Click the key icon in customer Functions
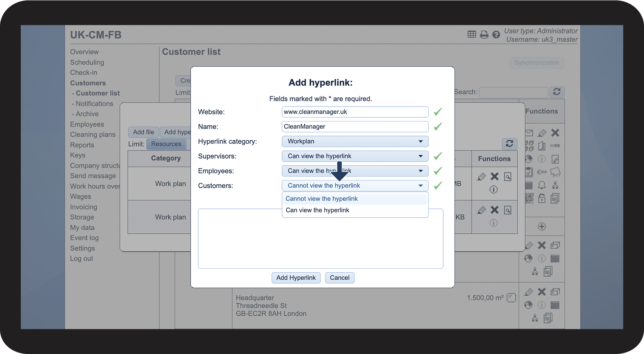 [x=542, y=172]
